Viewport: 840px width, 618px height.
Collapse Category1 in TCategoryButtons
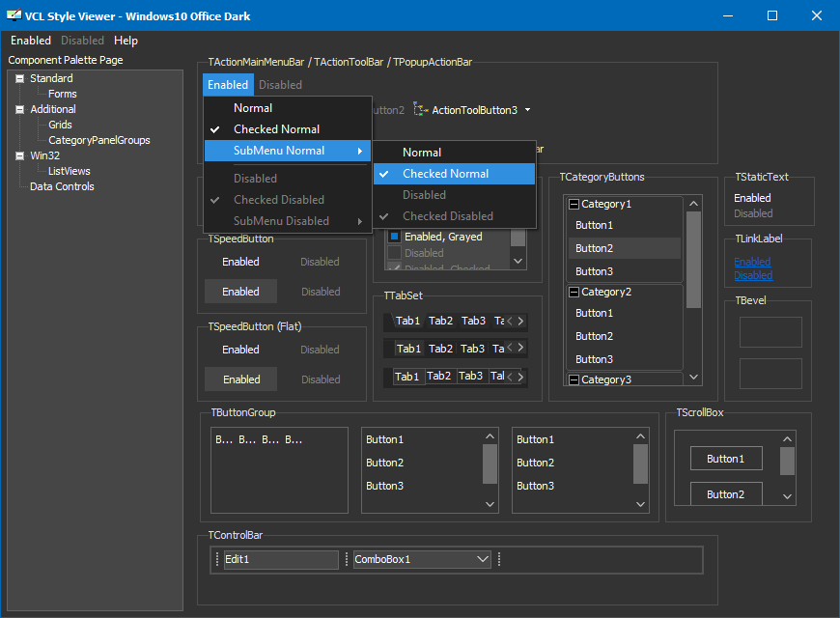[x=574, y=204]
